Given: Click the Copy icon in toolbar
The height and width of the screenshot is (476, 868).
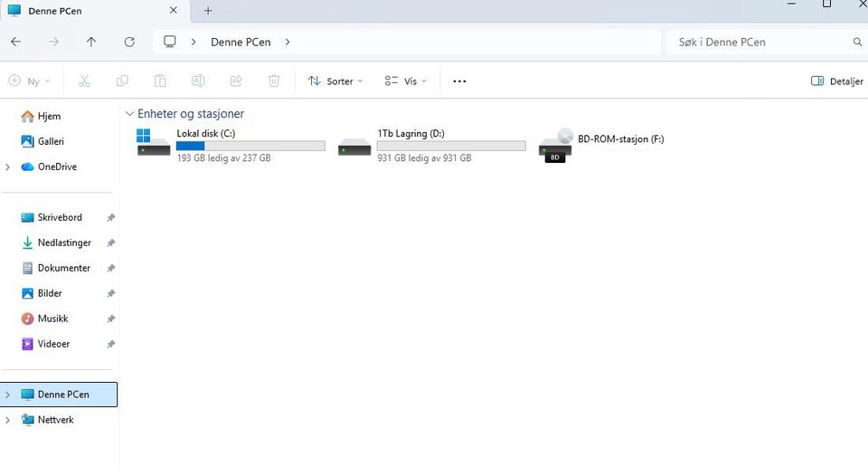Looking at the screenshot, I should pos(122,81).
